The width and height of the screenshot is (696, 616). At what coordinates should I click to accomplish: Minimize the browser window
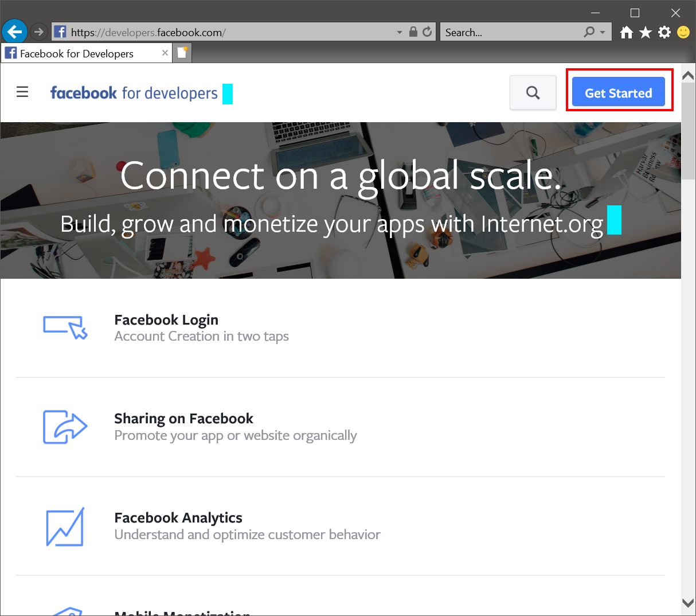pos(596,13)
